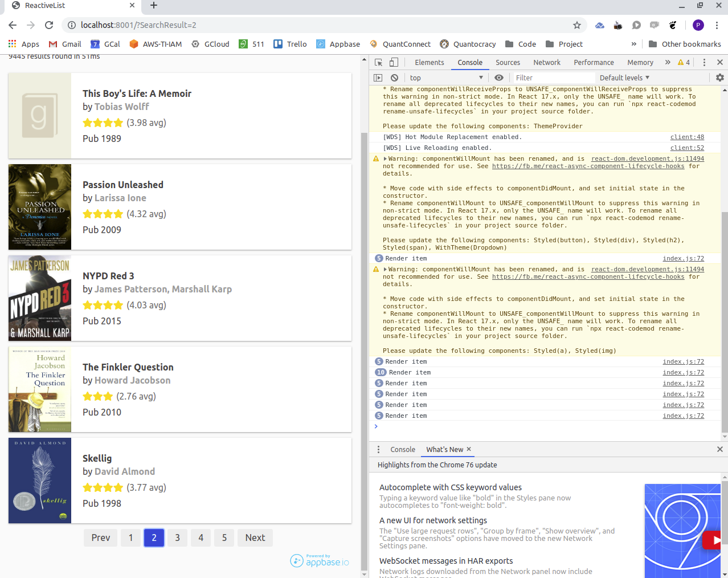The height and width of the screenshot is (578, 728).
Task: Close the bottom drawer panel
Action: click(x=720, y=449)
